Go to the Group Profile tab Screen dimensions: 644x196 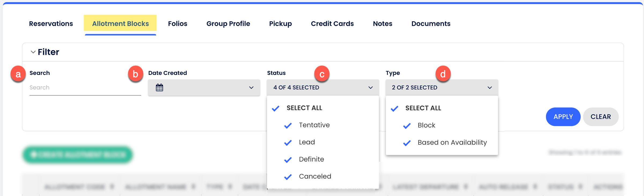point(228,24)
